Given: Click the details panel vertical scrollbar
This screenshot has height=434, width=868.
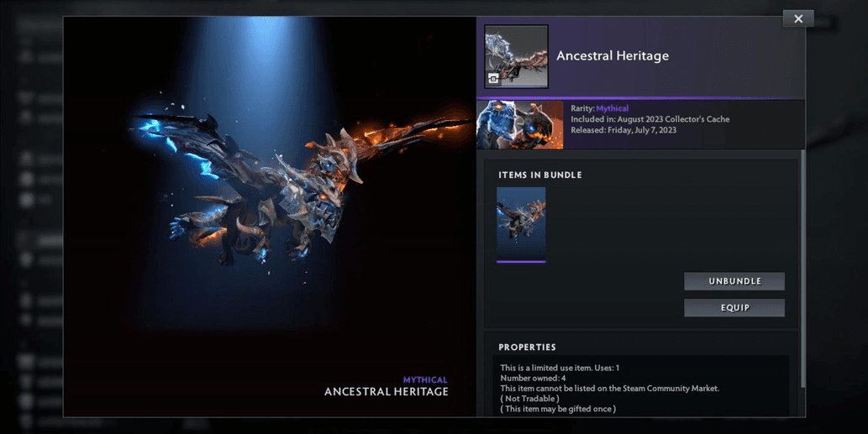Looking at the screenshot, I should coord(802,268).
